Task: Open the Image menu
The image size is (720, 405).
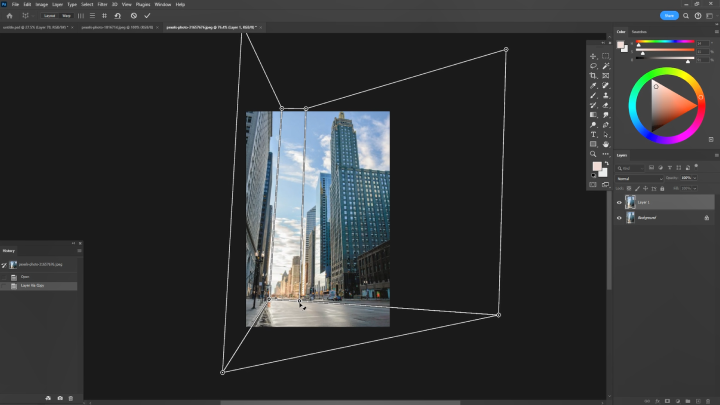Action: [x=41, y=4]
